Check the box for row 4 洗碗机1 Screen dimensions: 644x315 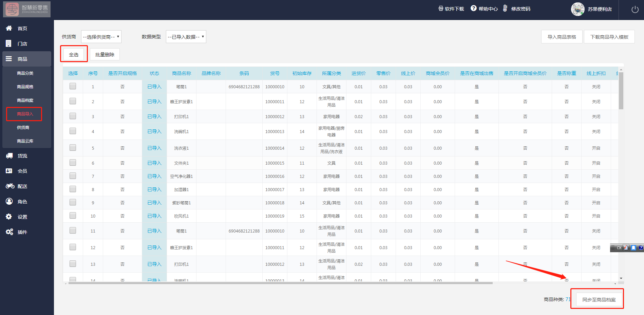(73, 131)
